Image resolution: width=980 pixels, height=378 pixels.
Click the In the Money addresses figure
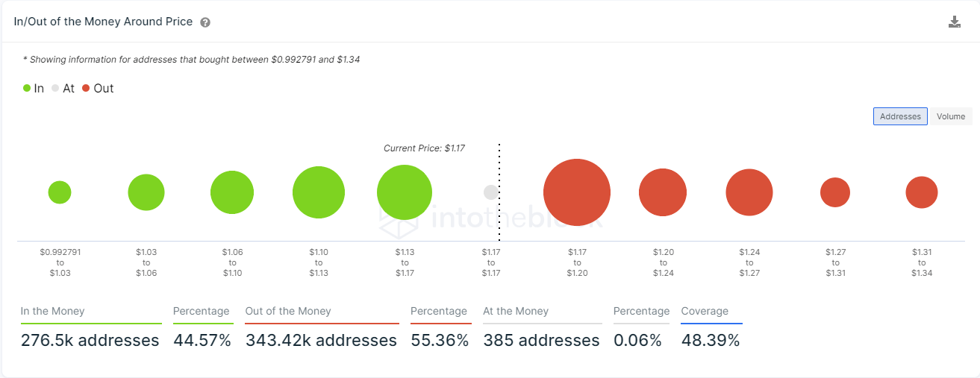(x=90, y=341)
